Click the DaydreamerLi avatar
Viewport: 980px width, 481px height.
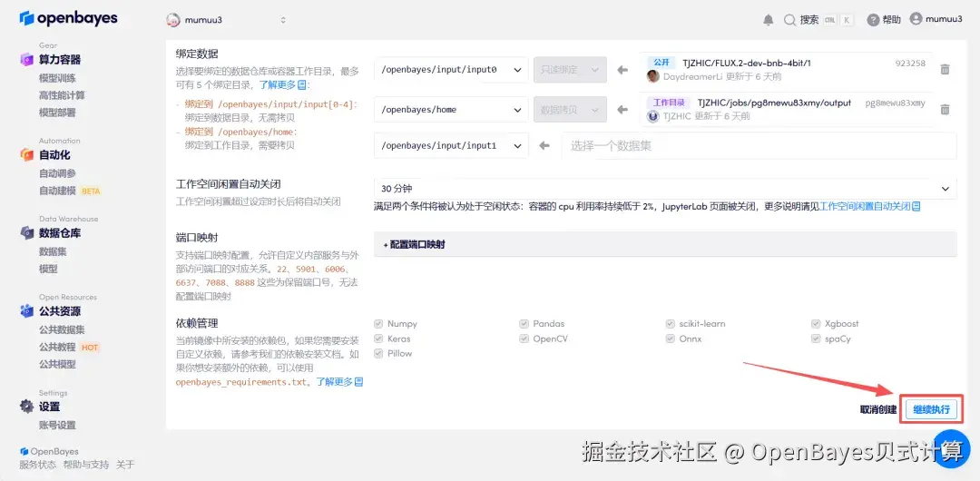tap(652, 76)
